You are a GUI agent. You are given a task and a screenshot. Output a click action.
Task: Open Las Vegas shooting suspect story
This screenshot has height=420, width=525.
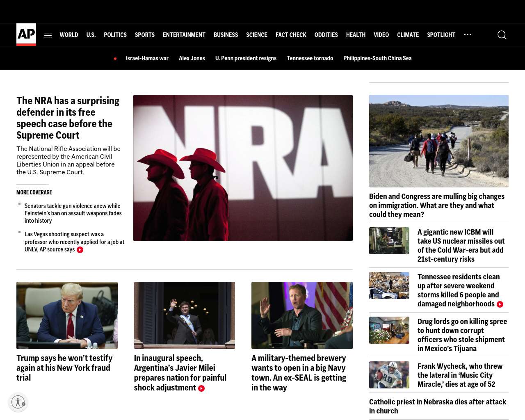click(x=74, y=242)
